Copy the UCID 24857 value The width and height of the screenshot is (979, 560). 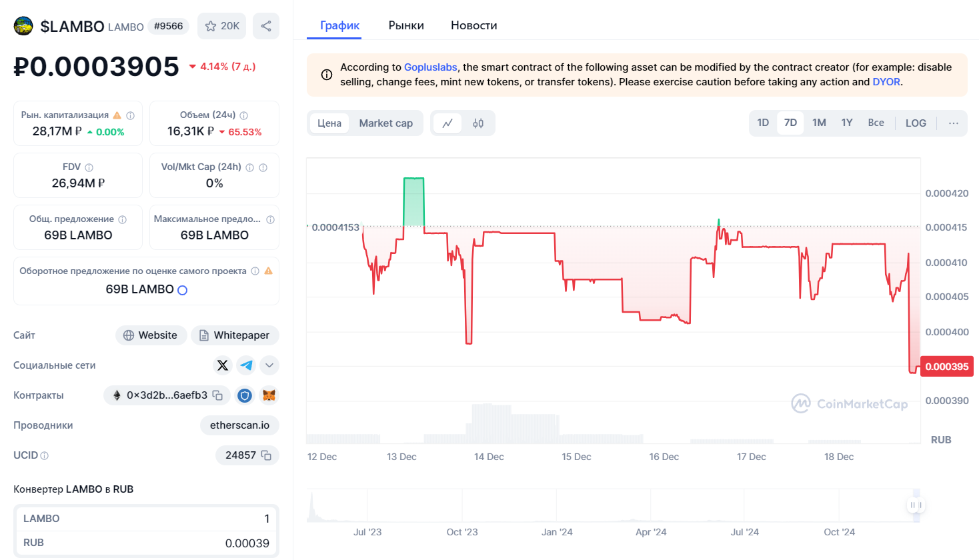(x=266, y=455)
